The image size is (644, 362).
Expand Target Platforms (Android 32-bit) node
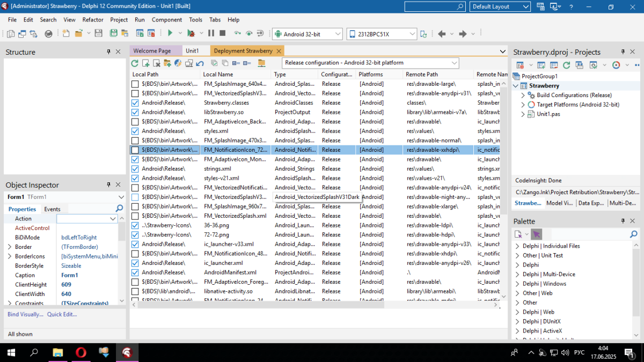click(x=523, y=105)
